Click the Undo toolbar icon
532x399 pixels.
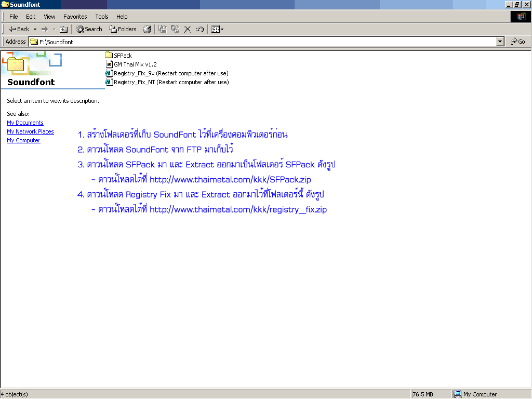pos(199,29)
